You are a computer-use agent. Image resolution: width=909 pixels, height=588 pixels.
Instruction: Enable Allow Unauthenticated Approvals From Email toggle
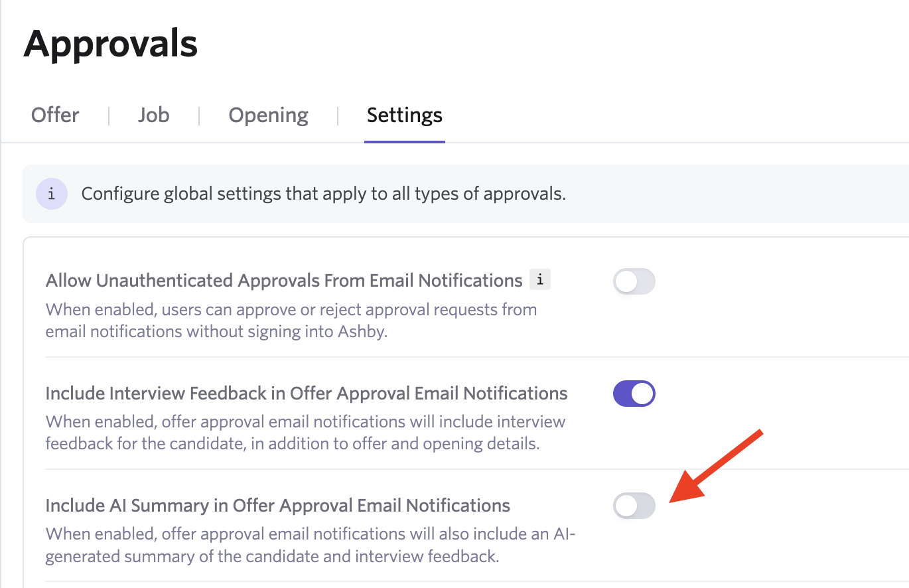(x=634, y=281)
